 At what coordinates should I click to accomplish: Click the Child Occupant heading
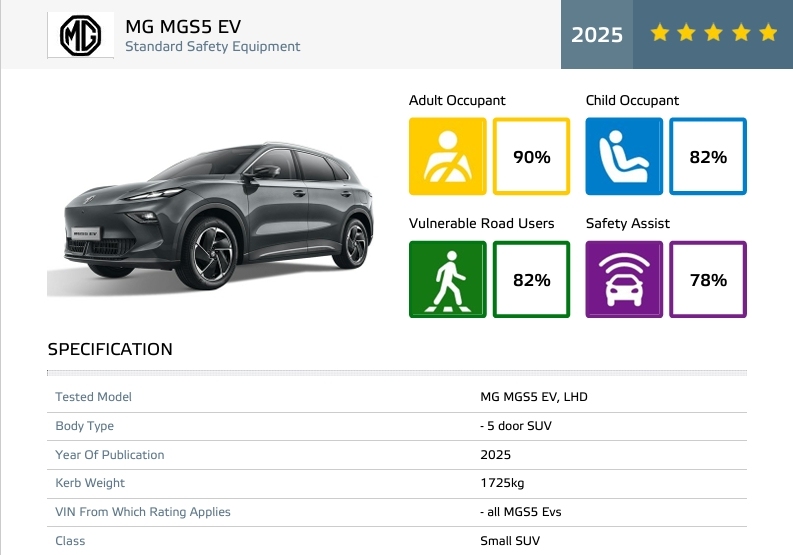(x=632, y=100)
